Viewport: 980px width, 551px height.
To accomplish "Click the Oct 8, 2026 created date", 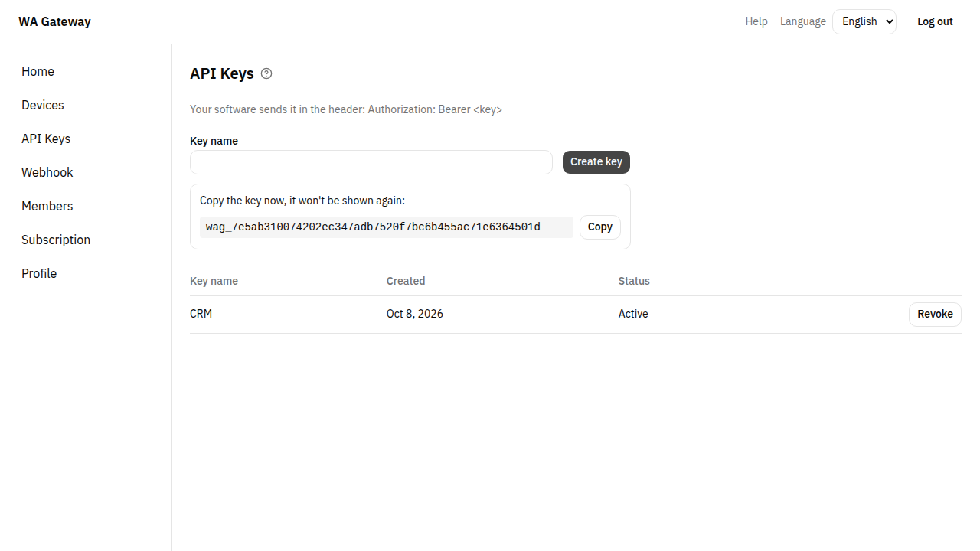I will pos(415,314).
